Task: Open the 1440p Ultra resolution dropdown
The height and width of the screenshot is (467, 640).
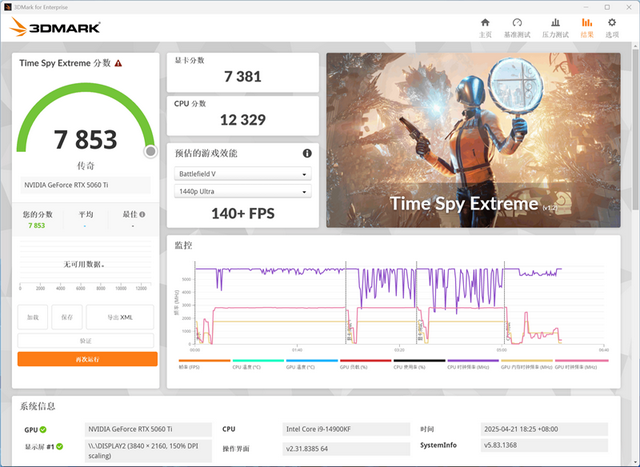Action: 243,191
